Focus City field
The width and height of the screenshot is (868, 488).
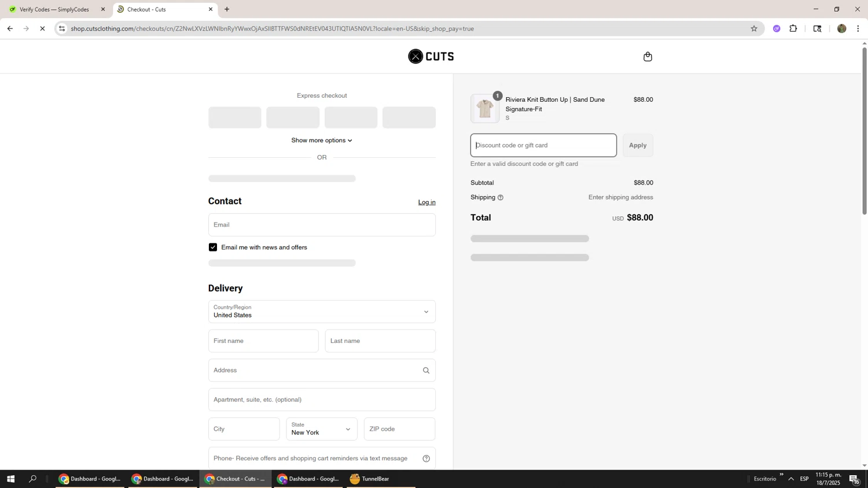(x=244, y=429)
